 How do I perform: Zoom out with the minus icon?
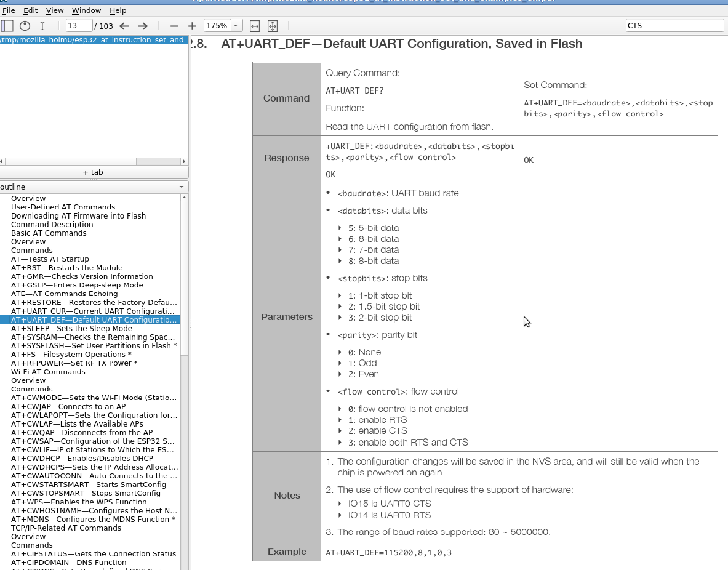click(174, 26)
